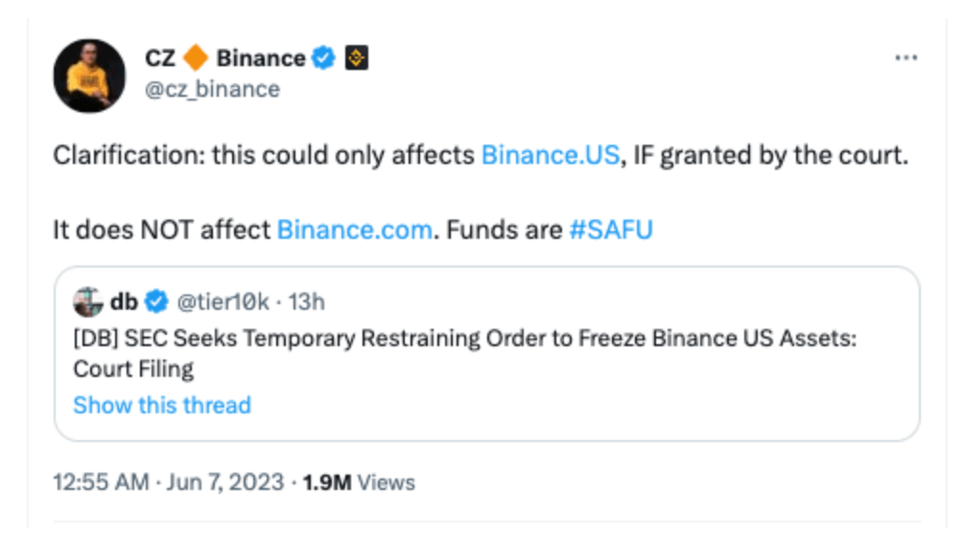
Task: Open the three-dot more options menu
Action: point(905,58)
